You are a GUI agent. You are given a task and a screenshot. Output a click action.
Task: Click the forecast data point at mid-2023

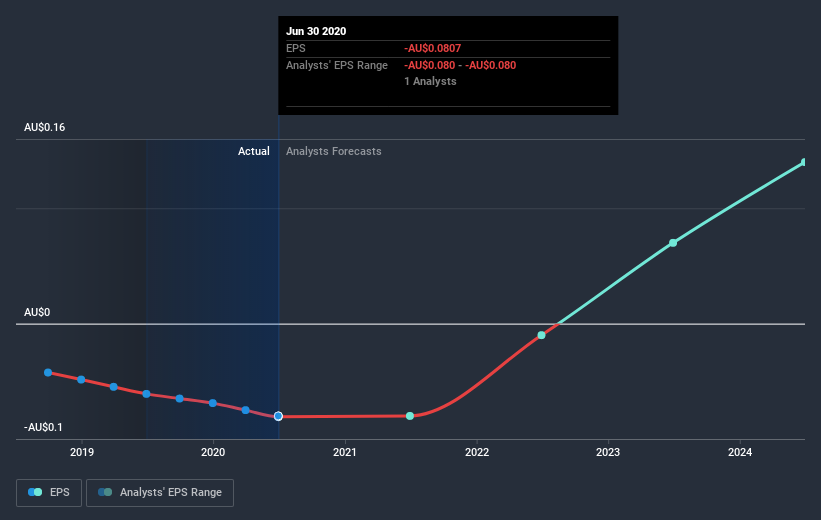tap(673, 243)
